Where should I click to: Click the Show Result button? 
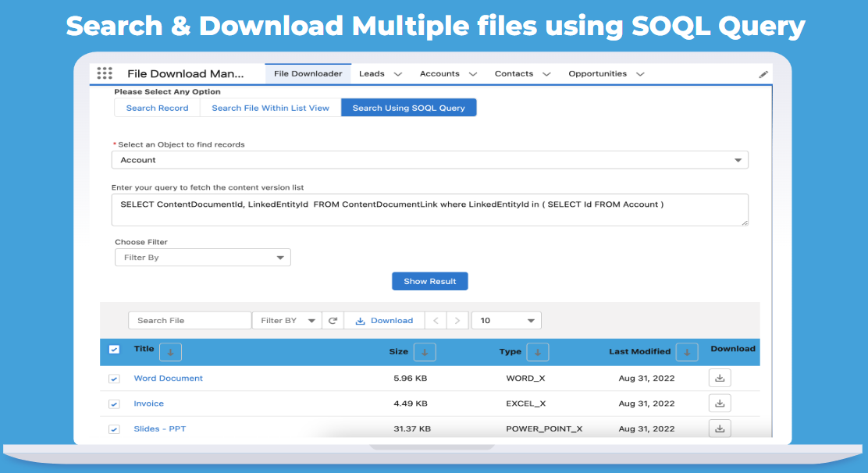pyautogui.click(x=429, y=281)
